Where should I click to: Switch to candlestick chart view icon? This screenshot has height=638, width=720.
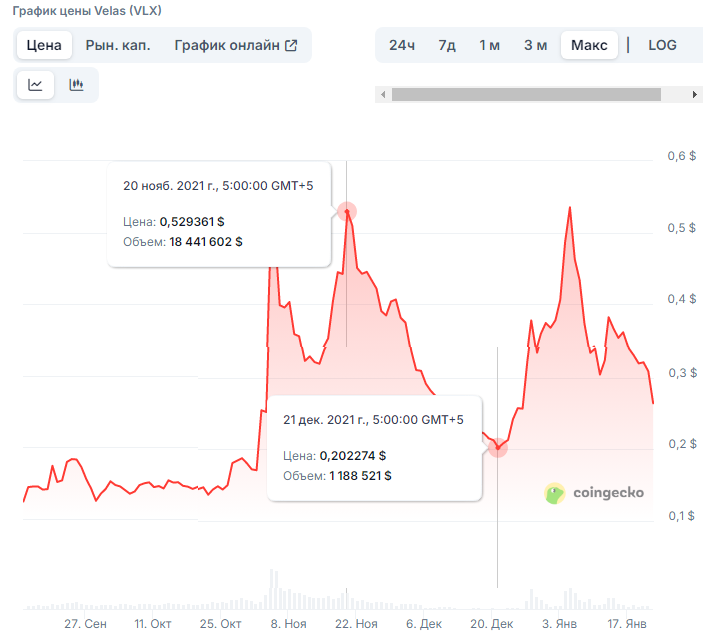(76, 85)
